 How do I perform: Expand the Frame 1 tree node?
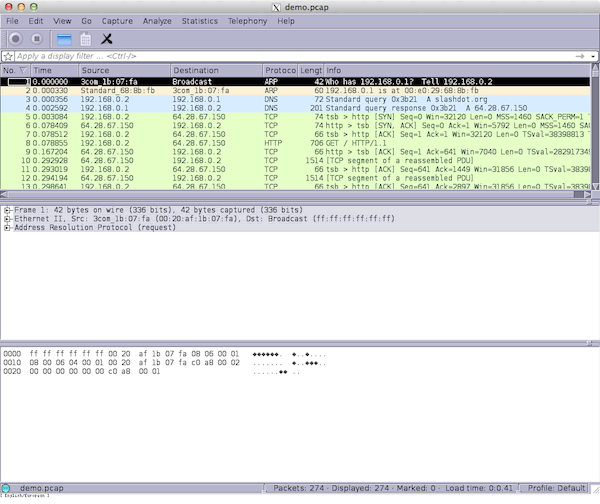pyautogui.click(x=7, y=210)
